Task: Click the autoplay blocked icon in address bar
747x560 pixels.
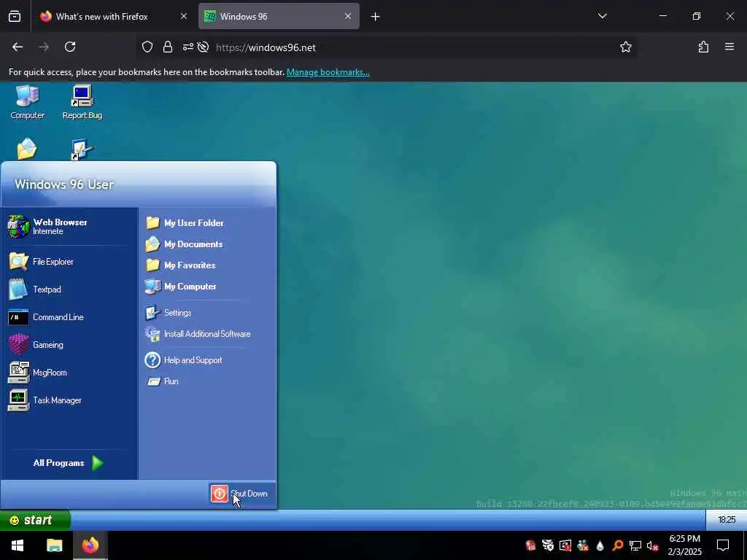Action: click(204, 47)
